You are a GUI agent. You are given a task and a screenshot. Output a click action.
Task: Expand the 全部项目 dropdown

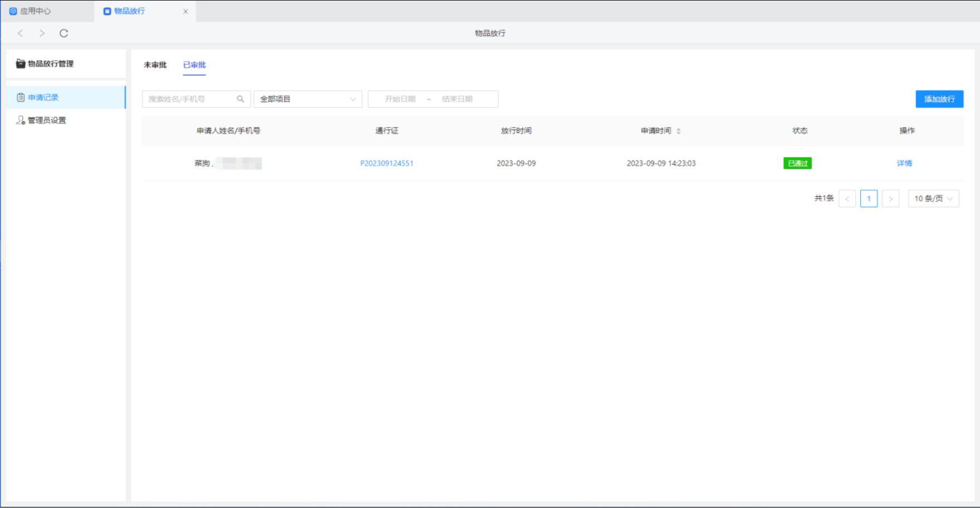308,99
